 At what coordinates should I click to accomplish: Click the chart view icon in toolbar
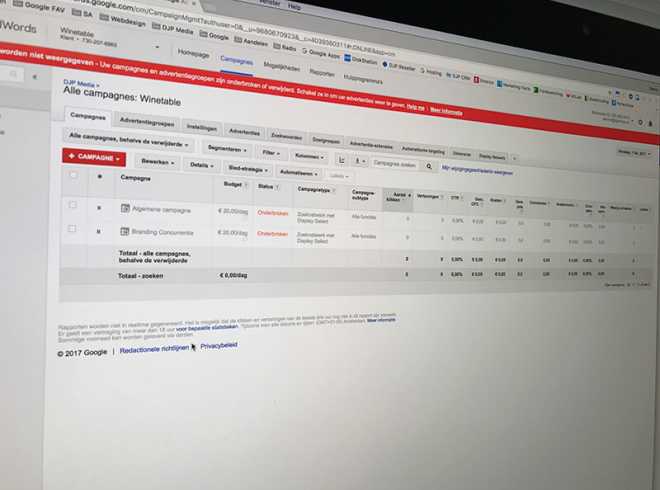coord(341,158)
